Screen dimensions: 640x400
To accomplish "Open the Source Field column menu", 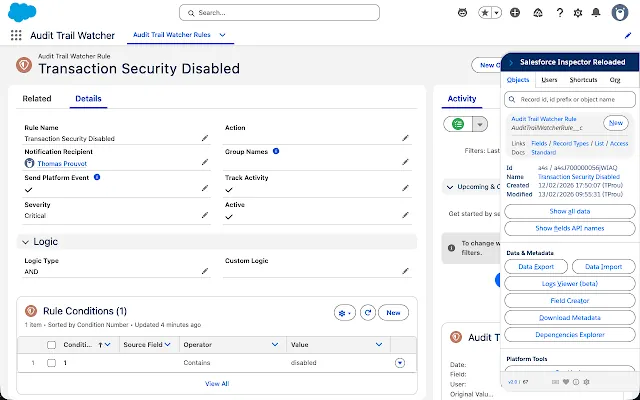I will [x=167, y=344].
